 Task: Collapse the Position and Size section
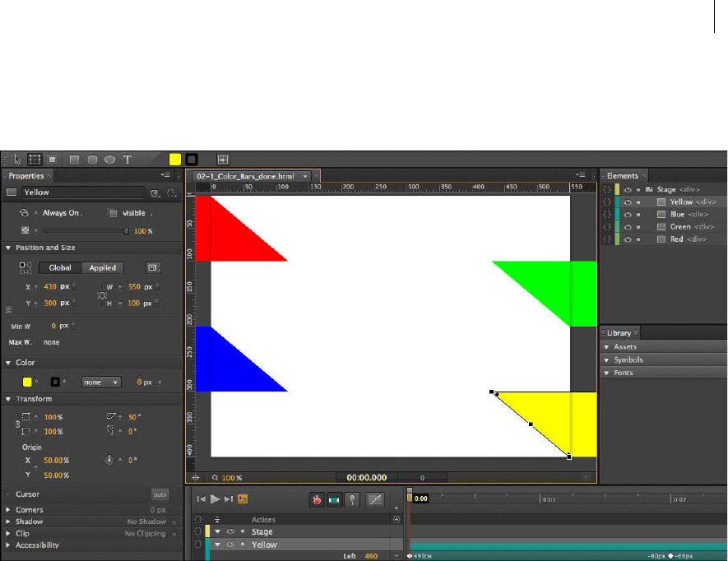pyautogui.click(x=8, y=248)
